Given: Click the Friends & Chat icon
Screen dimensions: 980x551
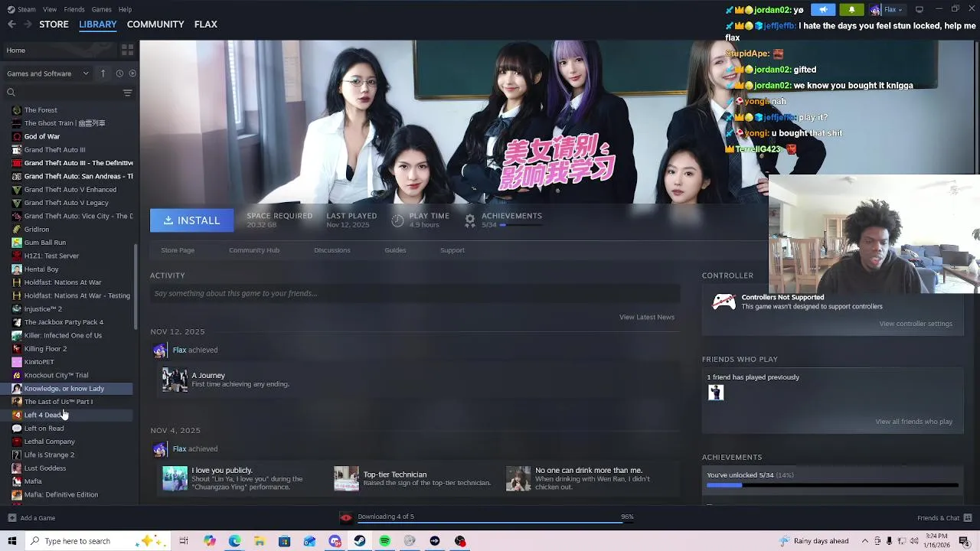Looking at the screenshot, I should click(967, 518).
